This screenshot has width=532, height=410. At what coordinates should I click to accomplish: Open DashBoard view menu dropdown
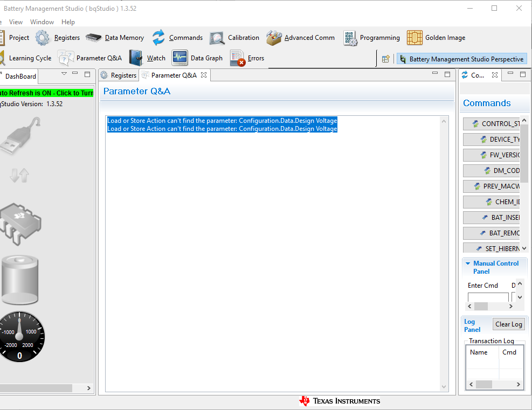point(64,74)
